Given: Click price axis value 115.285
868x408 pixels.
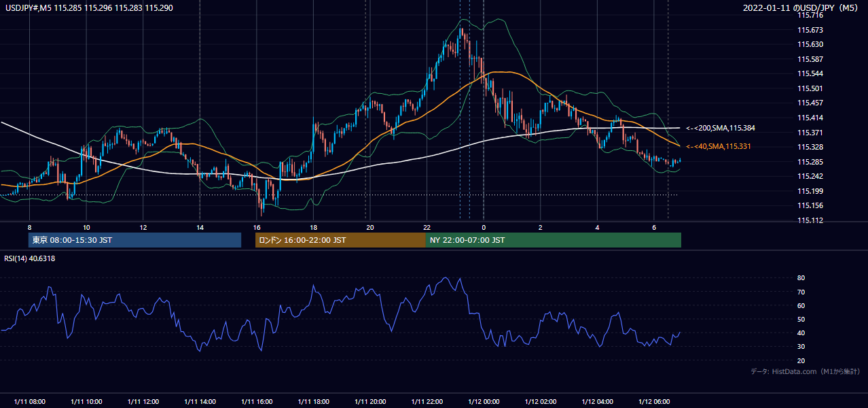Looking at the screenshot, I should [810, 162].
